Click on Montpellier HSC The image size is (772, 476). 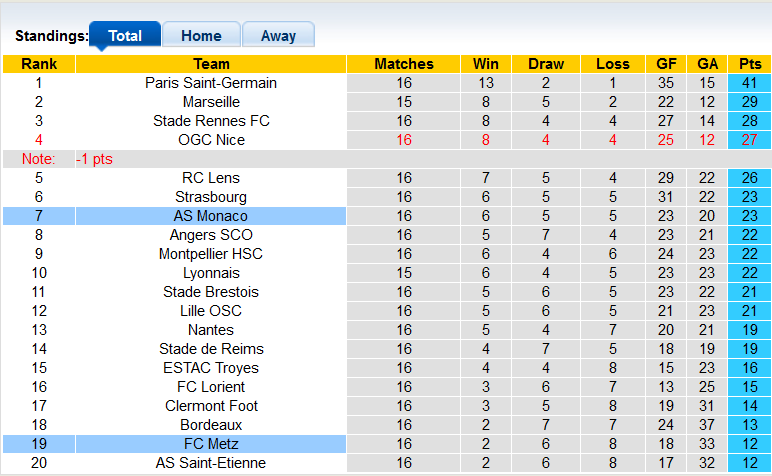[x=211, y=254]
